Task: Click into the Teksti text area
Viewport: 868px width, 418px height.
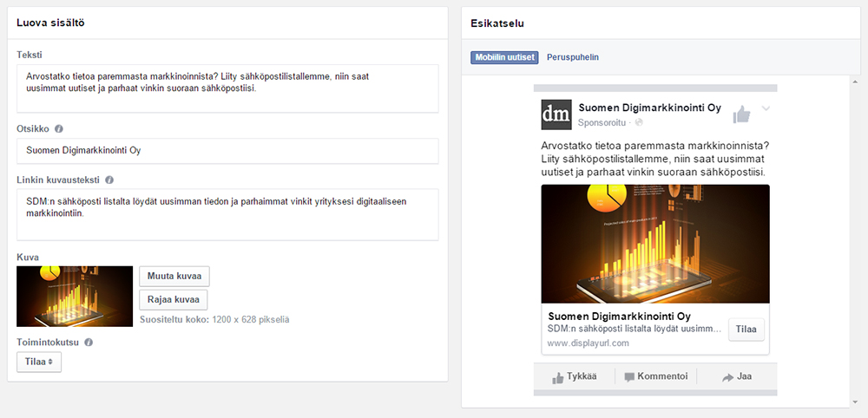Action: (227, 88)
